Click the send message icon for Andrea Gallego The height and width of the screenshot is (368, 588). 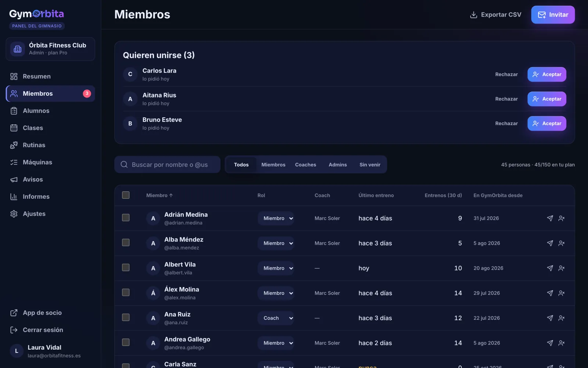(x=550, y=343)
